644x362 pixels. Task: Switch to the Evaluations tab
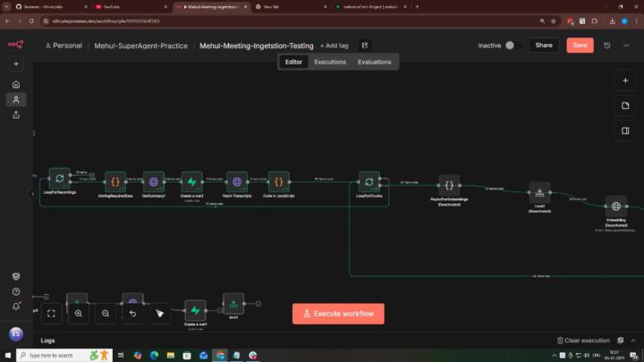coord(374,62)
